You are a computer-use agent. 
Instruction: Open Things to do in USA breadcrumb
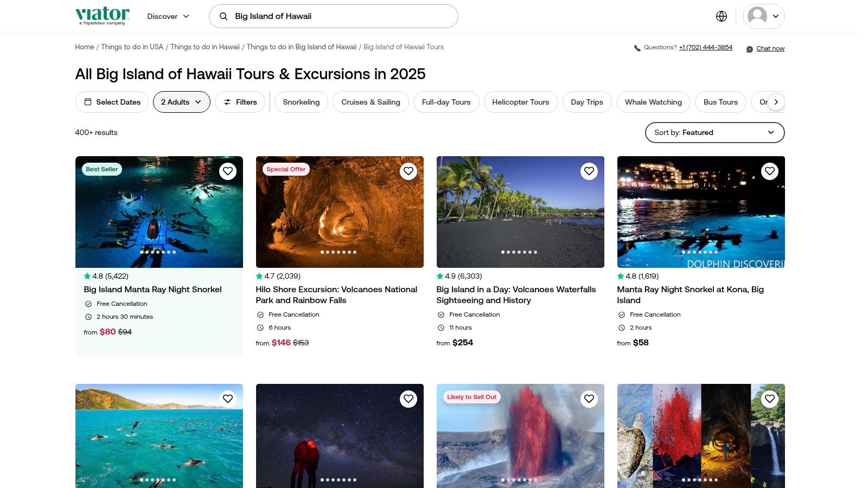coord(132,47)
